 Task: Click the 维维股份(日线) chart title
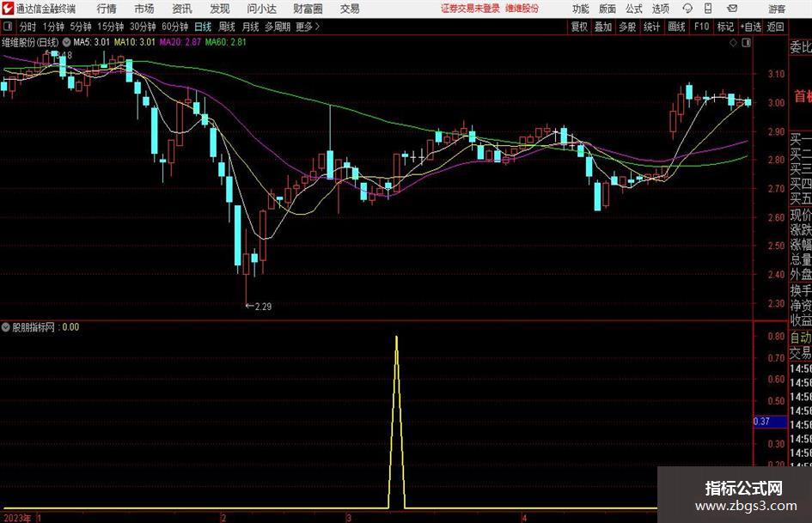[31, 42]
